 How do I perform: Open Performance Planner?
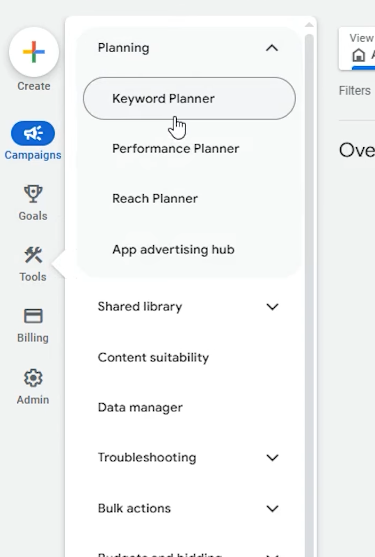[x=175, y=148]
